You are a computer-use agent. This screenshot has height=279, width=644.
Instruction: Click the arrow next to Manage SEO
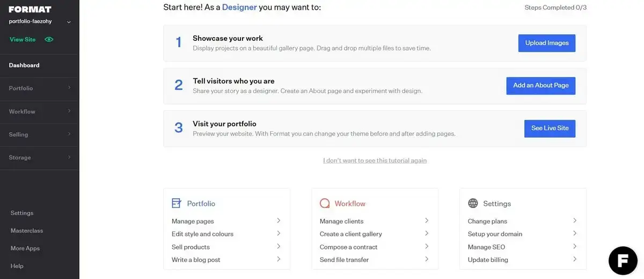click(x=575, y=246)
